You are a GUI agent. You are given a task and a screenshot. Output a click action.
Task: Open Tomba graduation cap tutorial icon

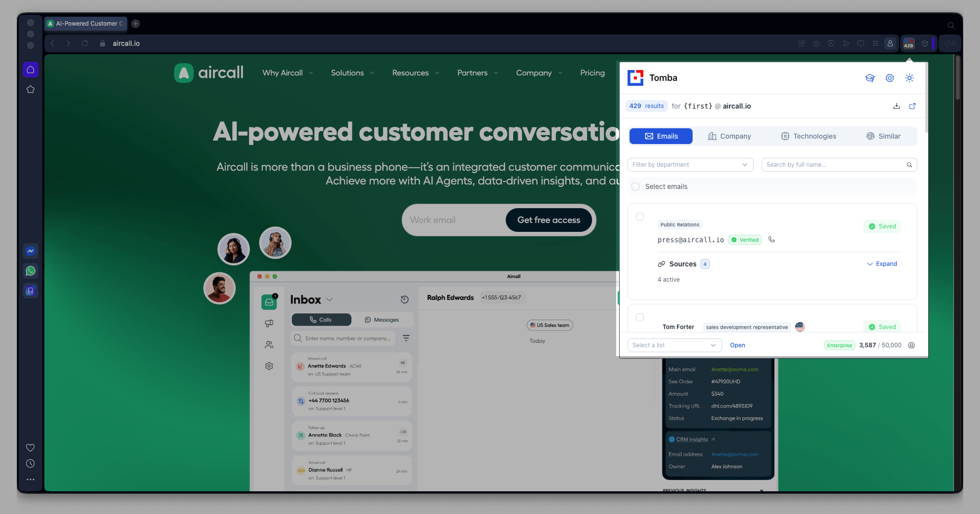point(870,78)
